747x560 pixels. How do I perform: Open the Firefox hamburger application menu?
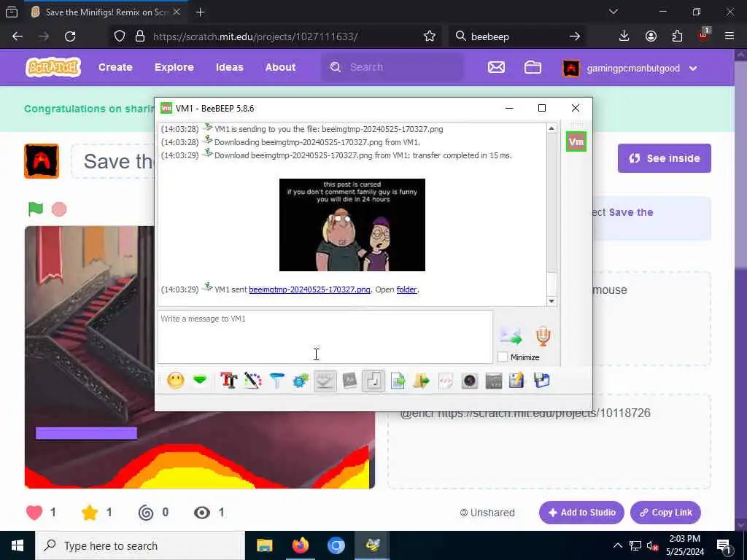729,36
